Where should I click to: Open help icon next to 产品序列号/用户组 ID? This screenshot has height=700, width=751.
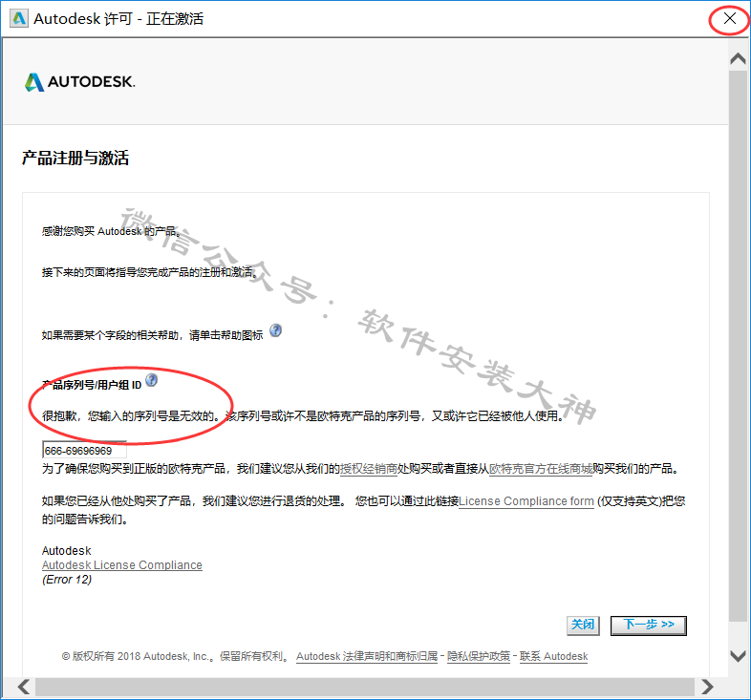tap(151, 381)
